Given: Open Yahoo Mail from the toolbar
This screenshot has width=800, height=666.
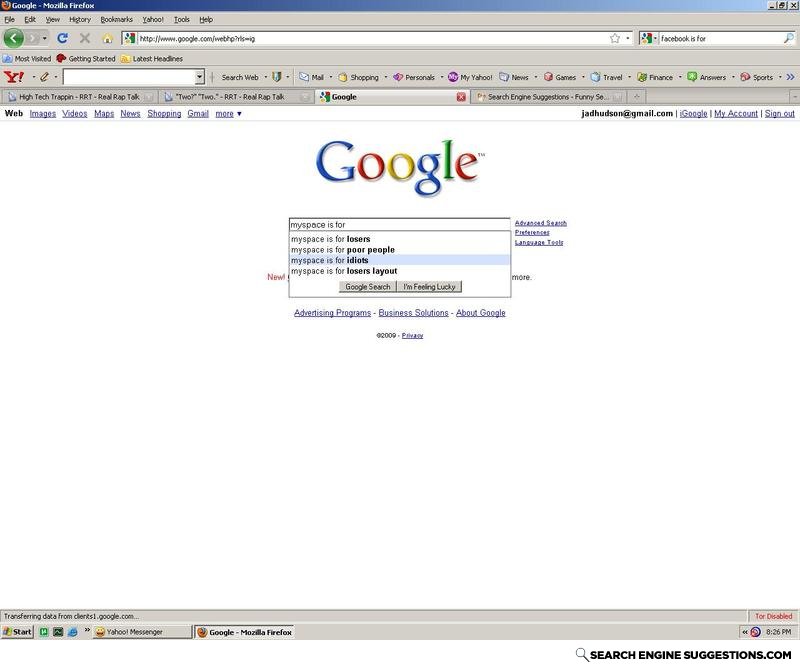Looking at the screenshot, I should pos(312,77).
